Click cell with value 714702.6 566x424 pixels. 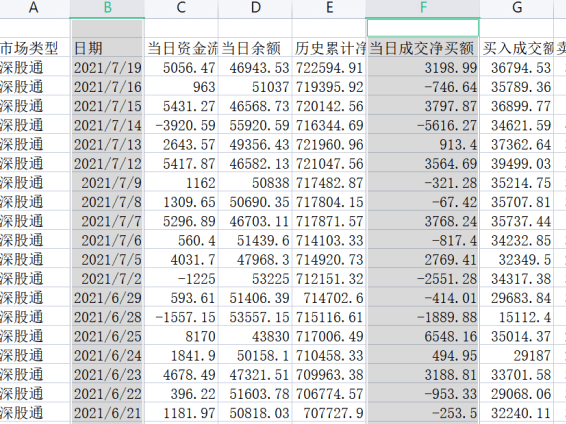point(329,298)
